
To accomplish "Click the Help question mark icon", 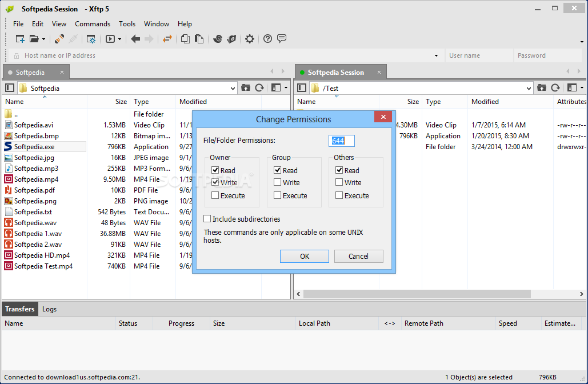I will tap(267, 39).
